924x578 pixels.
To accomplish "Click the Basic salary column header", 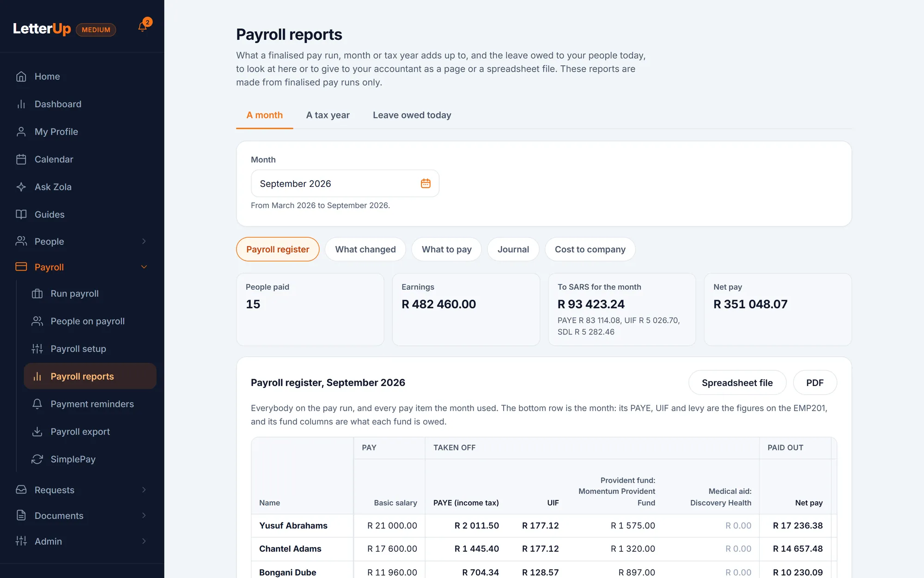I will [395, 503].
